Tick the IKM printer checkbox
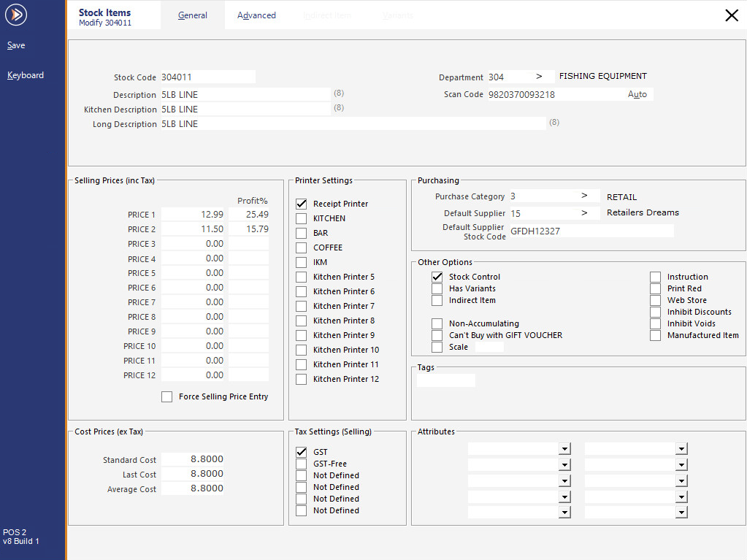The width and height of the screenshot is (747, 560). pos(301,262)
